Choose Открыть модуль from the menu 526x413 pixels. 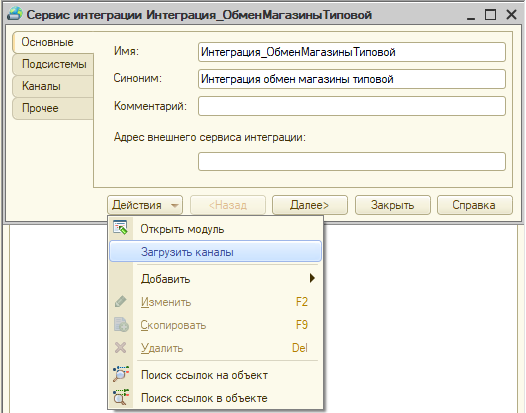pyautogui.click(x=215, y=229)
